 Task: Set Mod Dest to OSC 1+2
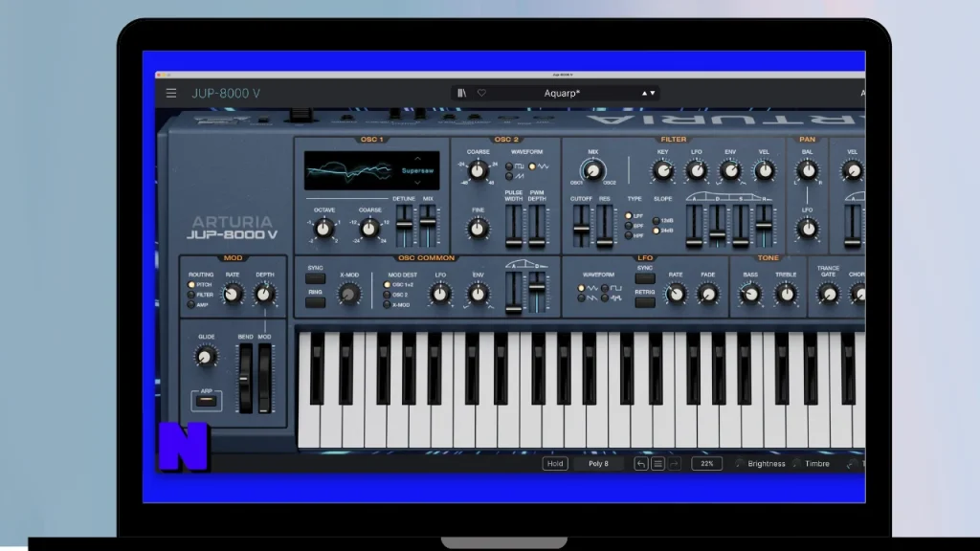[x=387, y=285]
